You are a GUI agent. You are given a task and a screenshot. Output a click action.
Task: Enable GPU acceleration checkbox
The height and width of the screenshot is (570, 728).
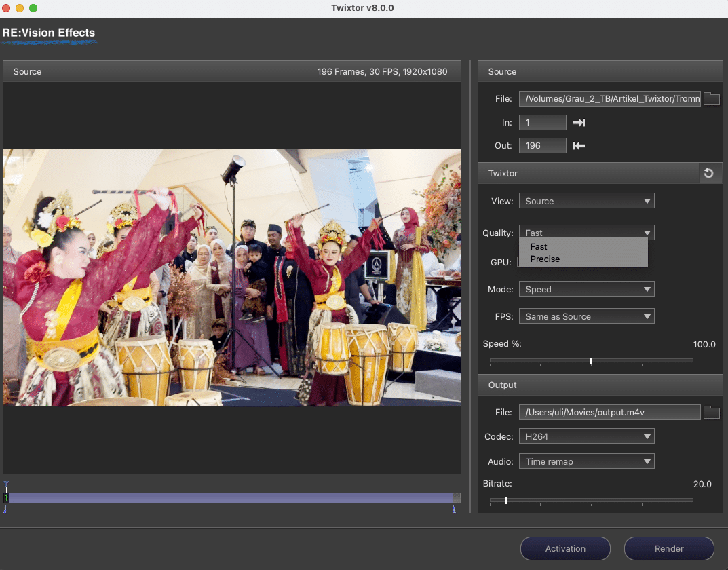522,262
